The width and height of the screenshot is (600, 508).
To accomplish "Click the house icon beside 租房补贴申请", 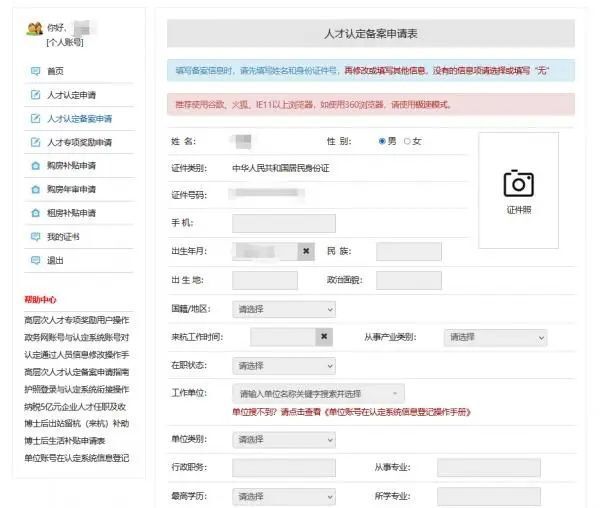I will coord(35,213).
